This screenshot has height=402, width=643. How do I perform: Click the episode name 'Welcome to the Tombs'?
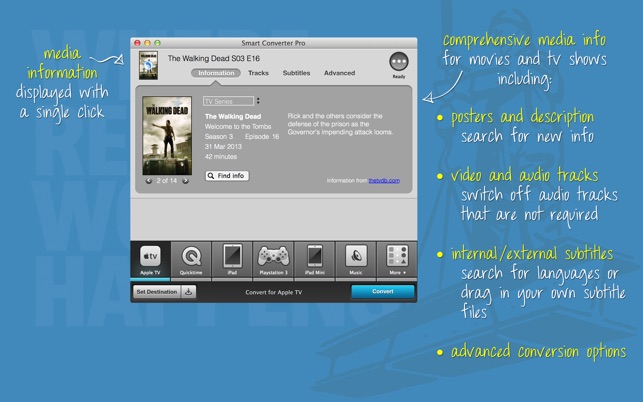pos(238,126)
